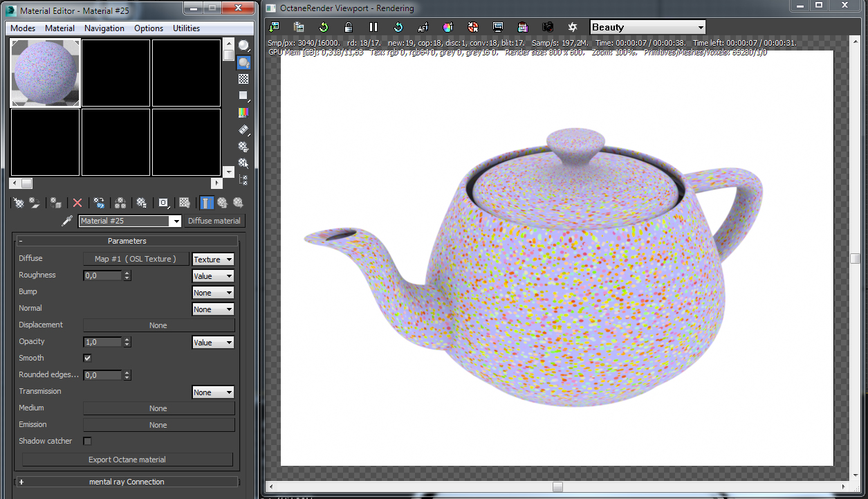Click first Octane viewport toolbar icon
This screenshot has height=499, width=868.
pyautogui.click(x=275, y=27)
